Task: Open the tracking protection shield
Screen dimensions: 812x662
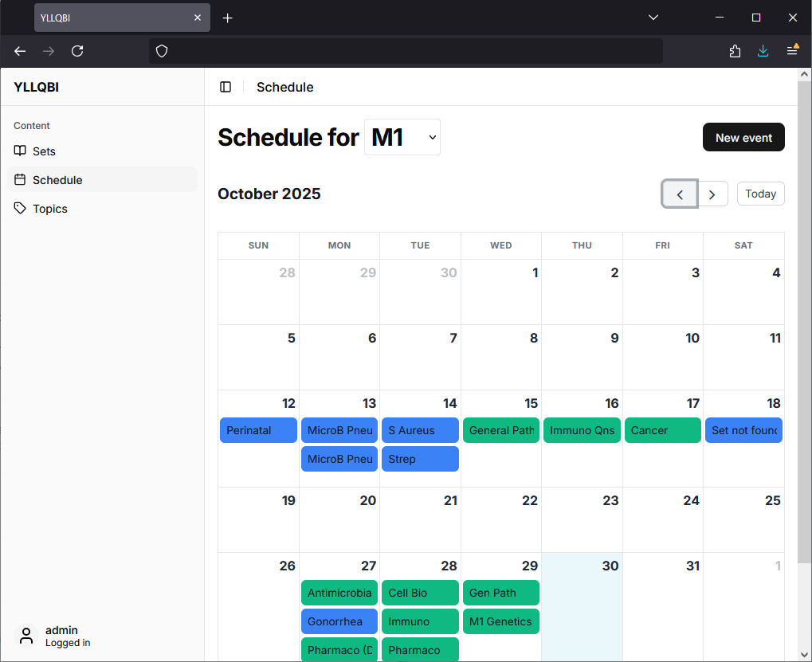Action: [162, 51]
